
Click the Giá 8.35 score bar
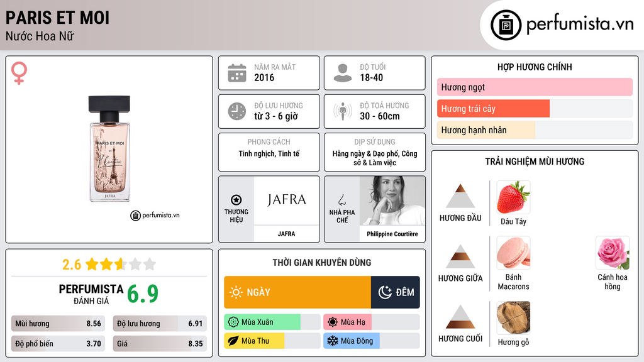coord(160,344)
